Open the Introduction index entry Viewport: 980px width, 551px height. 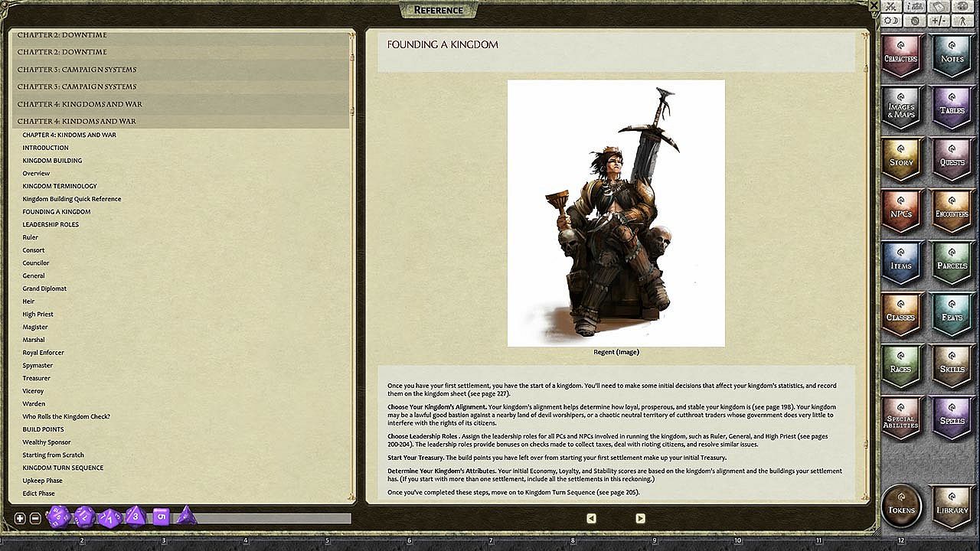45,148
